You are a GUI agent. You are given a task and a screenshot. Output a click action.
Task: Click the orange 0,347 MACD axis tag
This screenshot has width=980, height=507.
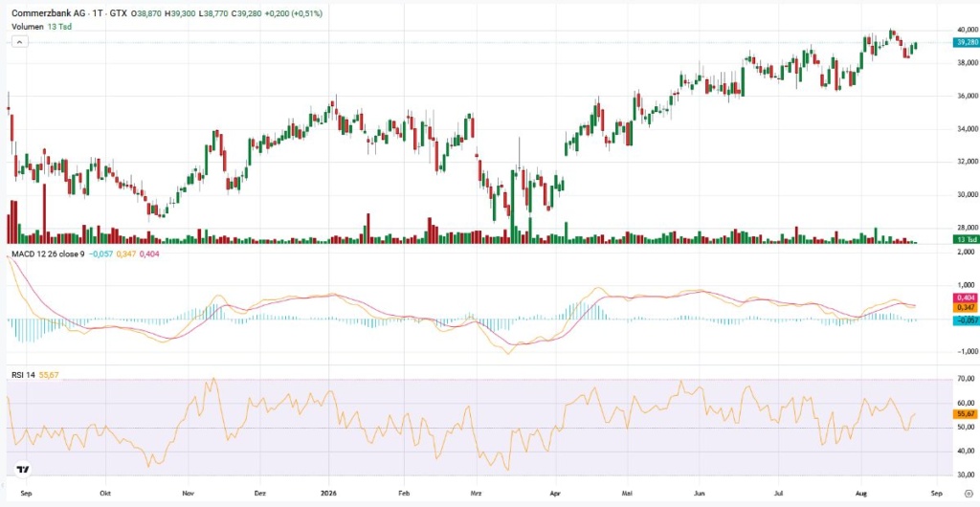click(966, 308)
